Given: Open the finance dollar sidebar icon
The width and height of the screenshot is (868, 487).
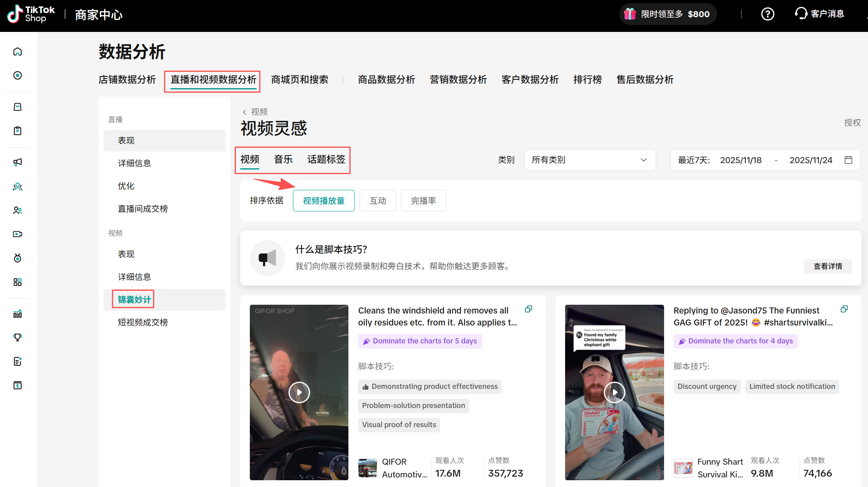Looking at the screenshot, I should click(x=18, y=385).
